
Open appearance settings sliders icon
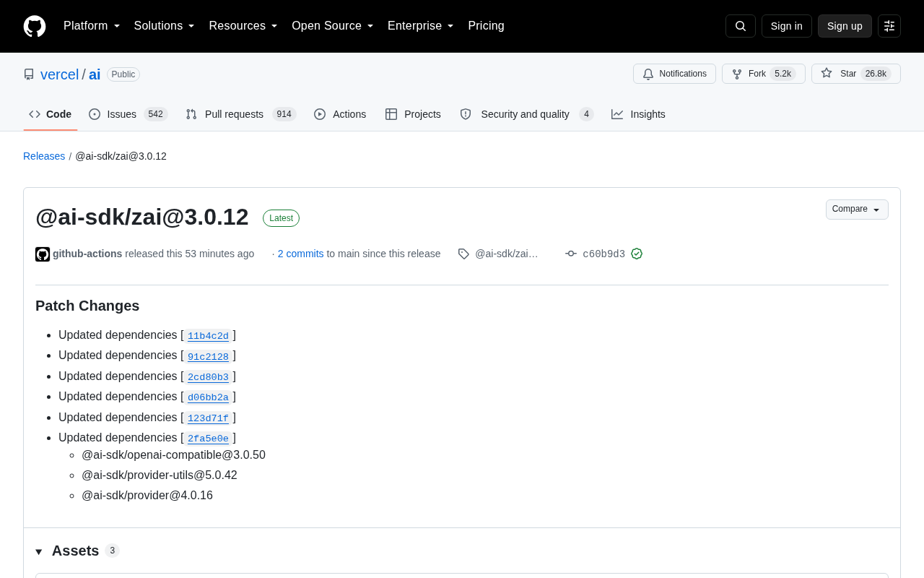[889, 26]
